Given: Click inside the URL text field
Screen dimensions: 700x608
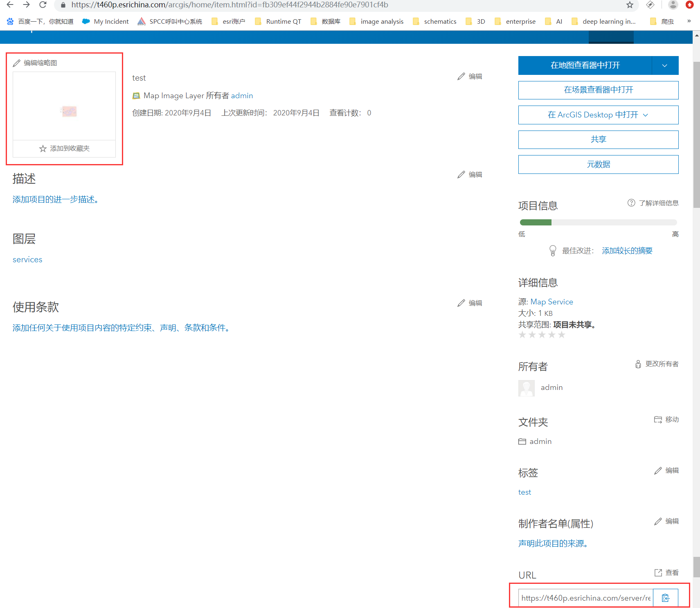Looking at the screenshot, I should [x=585, y=598].
